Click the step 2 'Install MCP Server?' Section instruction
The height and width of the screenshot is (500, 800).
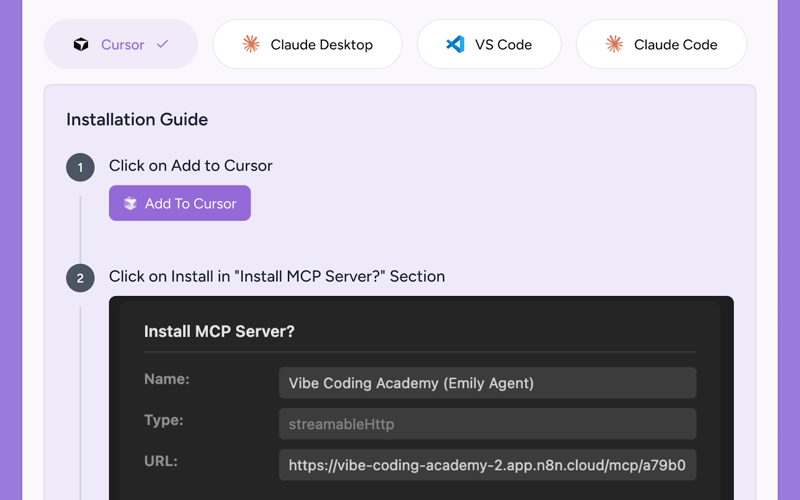coord(277,277)
